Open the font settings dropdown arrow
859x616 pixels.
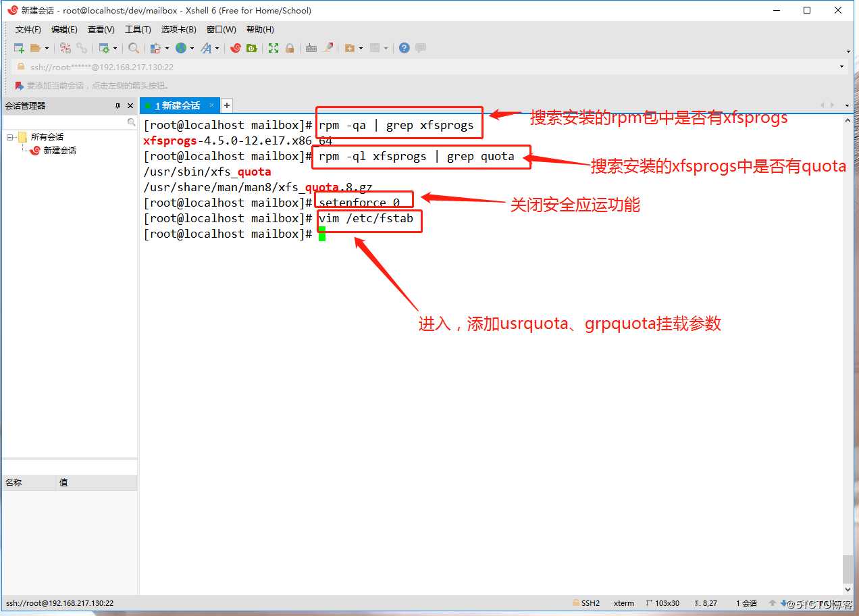point(217,48)
